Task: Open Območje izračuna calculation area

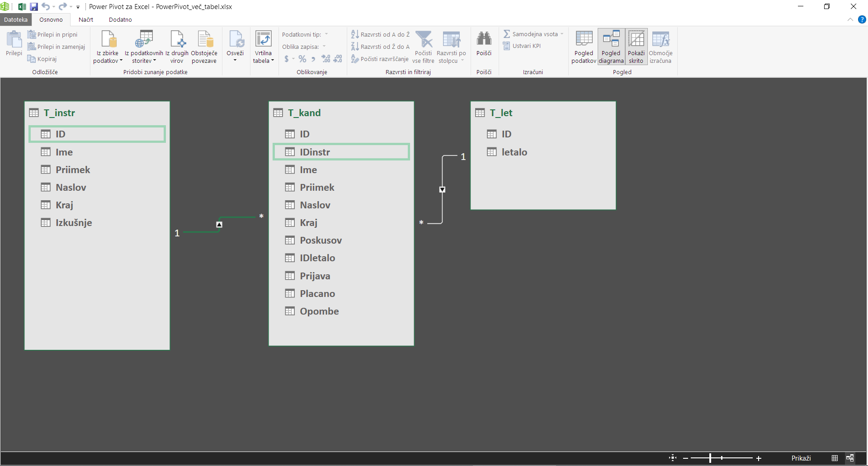Action: (660, 46)
